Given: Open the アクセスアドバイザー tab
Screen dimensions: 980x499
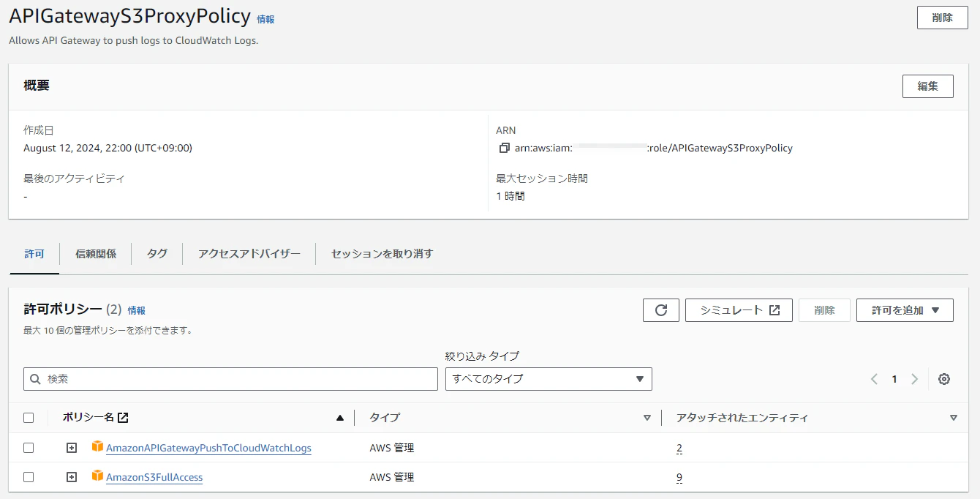Looking at the screenshot, I should tap(249, 254).
